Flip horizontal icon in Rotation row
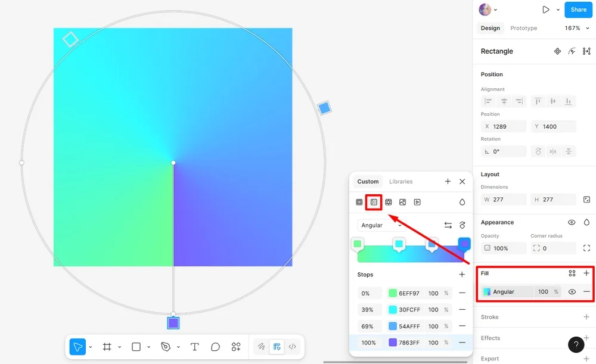The width and height of the screenshot is (596, 364). (x=553, y=151)
